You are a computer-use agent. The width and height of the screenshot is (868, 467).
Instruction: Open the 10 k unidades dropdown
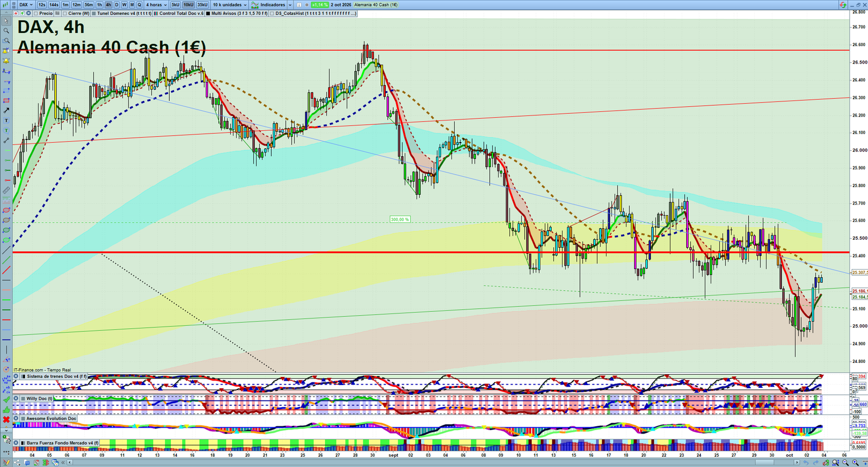[x=229, y=4]
